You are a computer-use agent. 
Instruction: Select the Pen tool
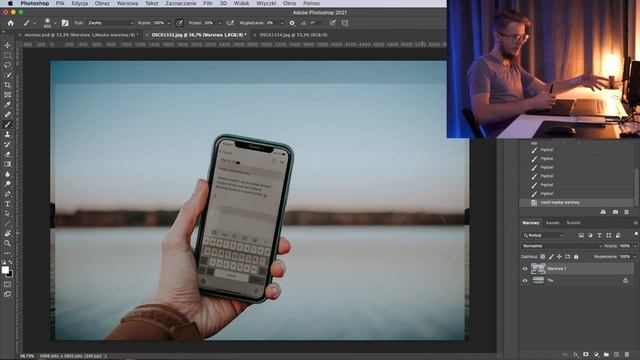click(x=7, y=194)
